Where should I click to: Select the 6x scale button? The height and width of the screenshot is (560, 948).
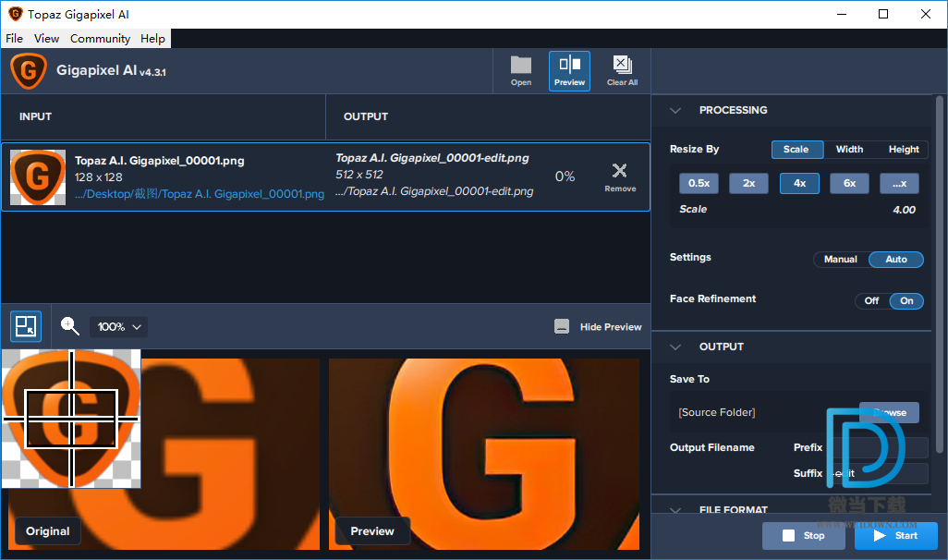coord(849,183)
